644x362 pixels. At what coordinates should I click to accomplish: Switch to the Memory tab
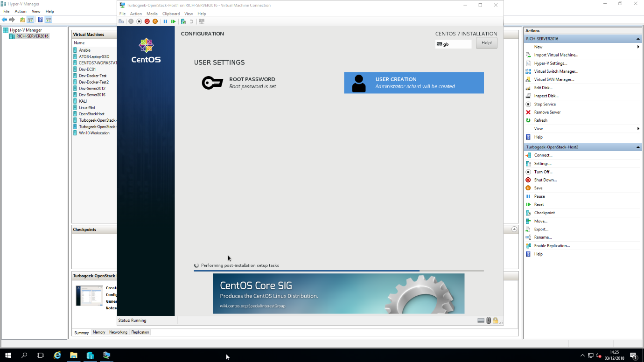(x=99, y=332)
